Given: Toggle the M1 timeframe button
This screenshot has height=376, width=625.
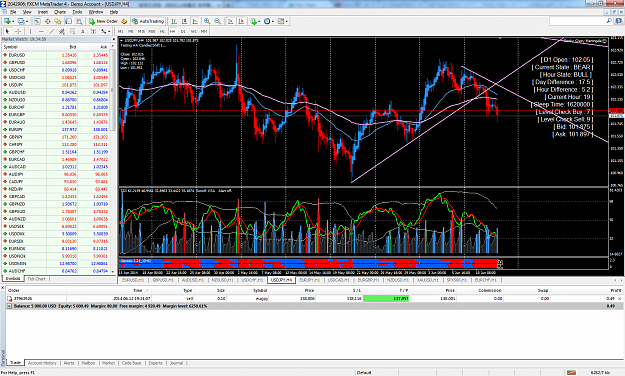Looking at the screenshot, I should click(120, 31).
